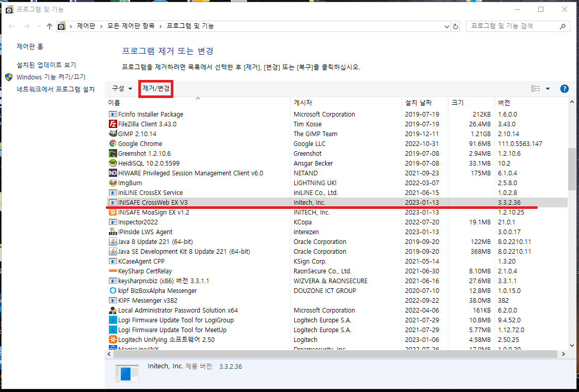
Task: Go up one folder level arrow
Action: 50,26
